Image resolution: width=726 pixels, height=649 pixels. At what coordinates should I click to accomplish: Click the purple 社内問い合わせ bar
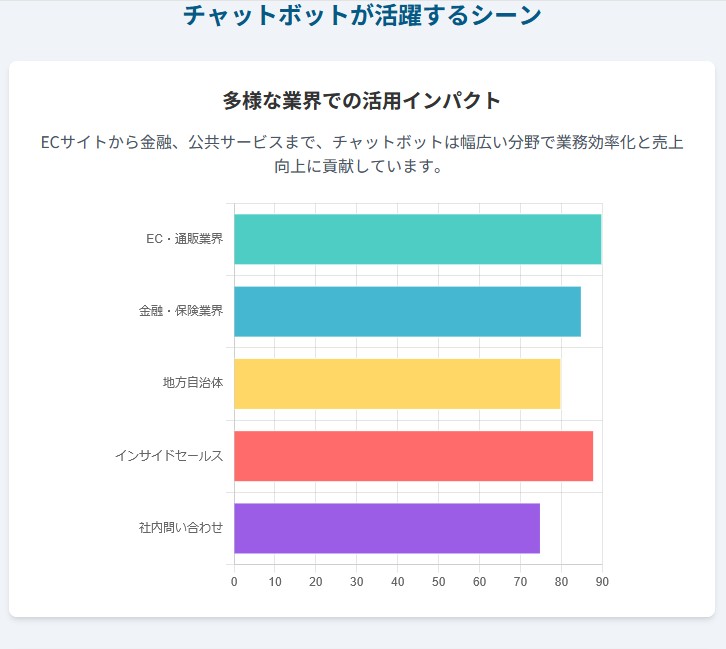point(387,528)
